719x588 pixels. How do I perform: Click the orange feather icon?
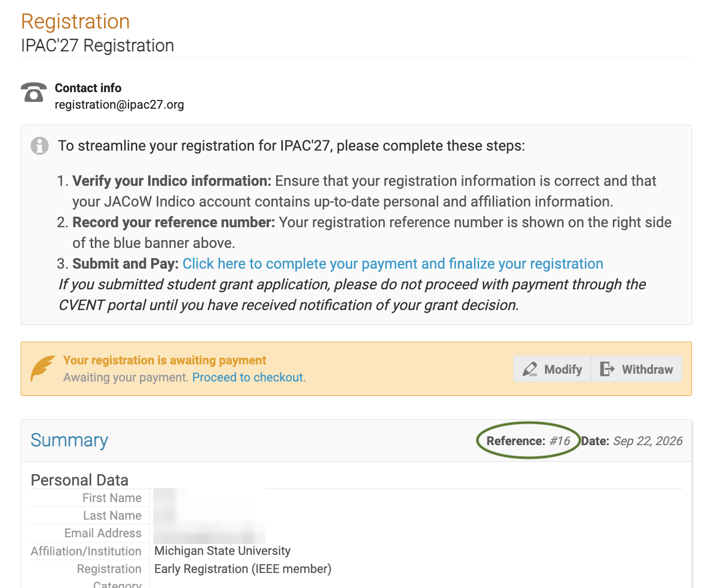42,368
